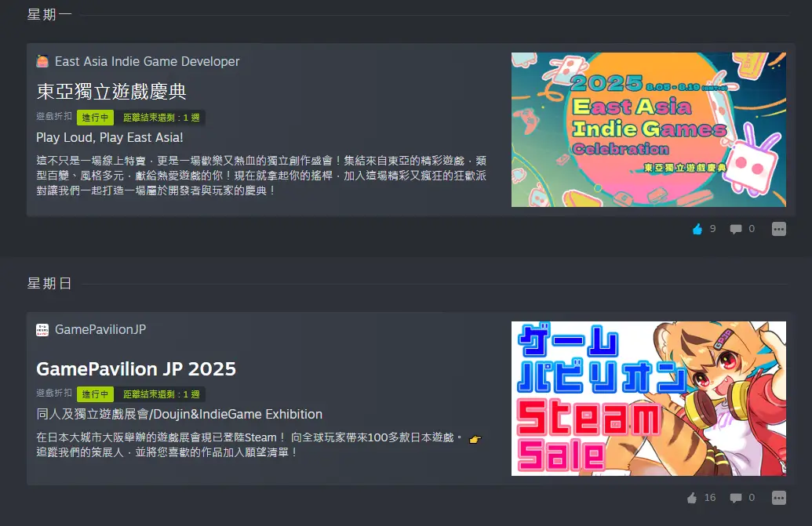Click the 進行中 badge on East Asia event
Image resolution: width=812 pixels, height=526 pixels.
(x=95, y=118)
